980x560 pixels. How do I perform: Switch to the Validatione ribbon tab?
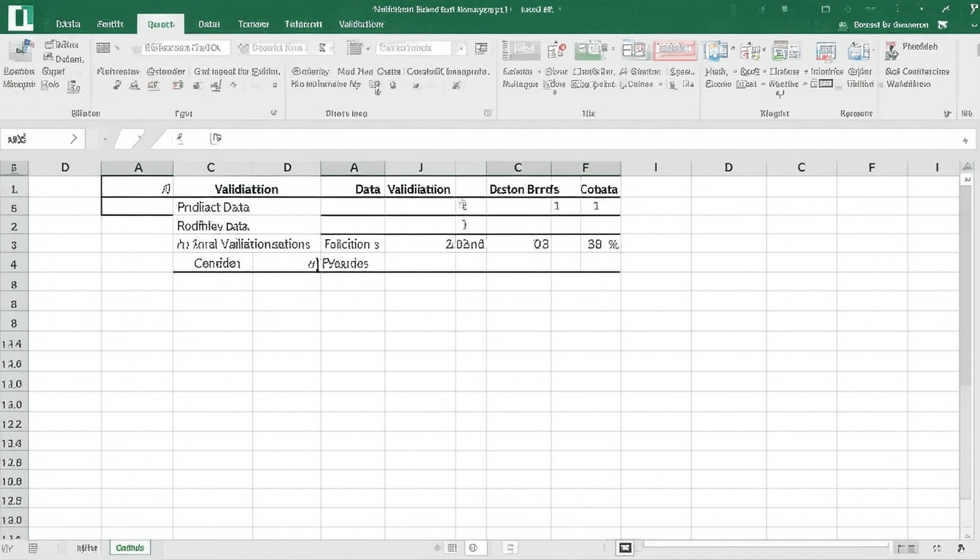(361, 24)
